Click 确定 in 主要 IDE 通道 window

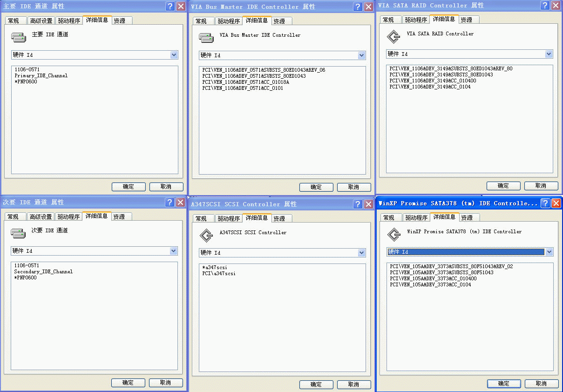pyautogui.click(x=129, y=187)
